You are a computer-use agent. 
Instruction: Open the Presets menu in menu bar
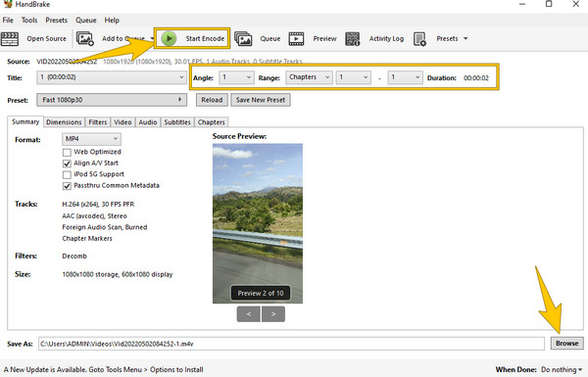tap(56, 20)
